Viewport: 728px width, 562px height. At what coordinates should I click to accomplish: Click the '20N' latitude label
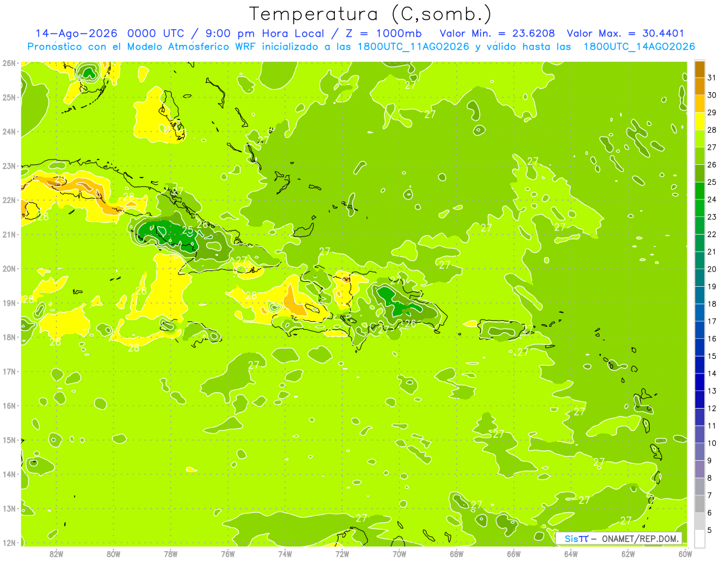click(x=9, y=269)
